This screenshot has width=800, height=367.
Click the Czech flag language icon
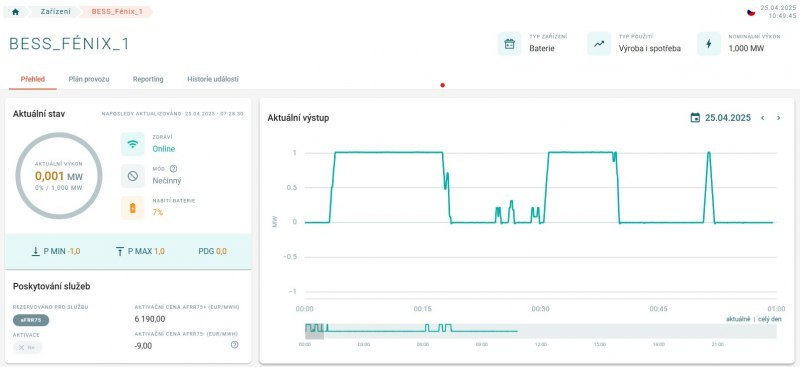tap(751, 12)
